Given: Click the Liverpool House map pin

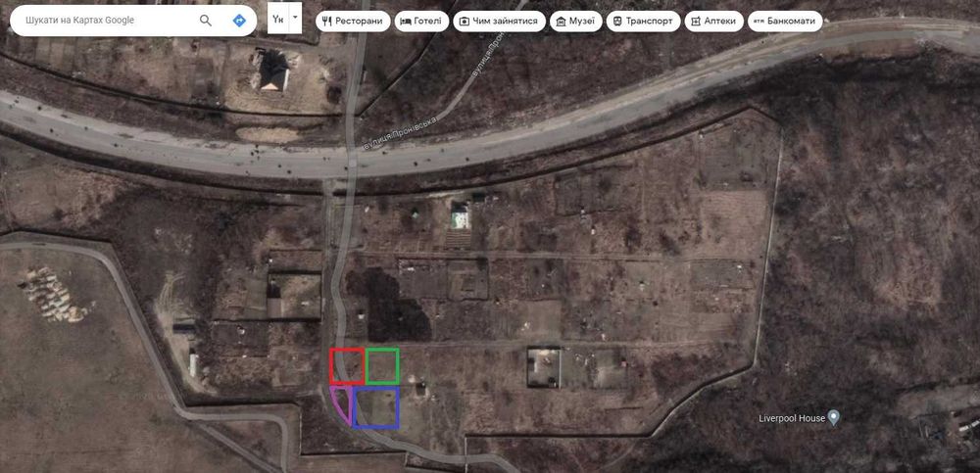Looking at the screenshot, I should (833, 417).
